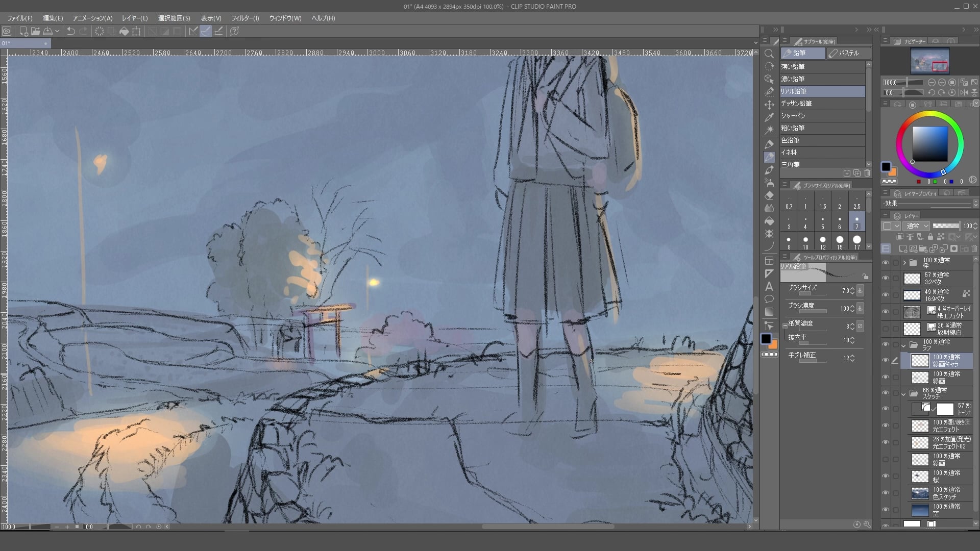The width and height of the screenshot is (980, 551).
Task: Click the Open file folder icon
Action: [35, 31]
